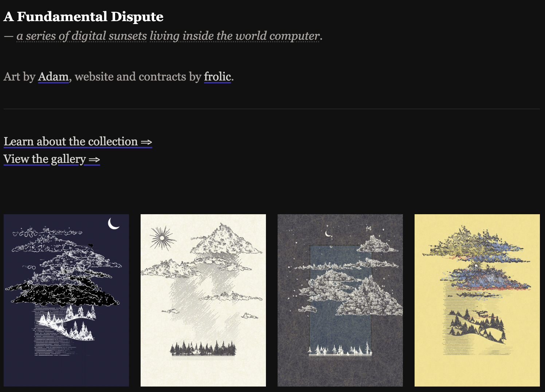Open the cream mountain sketch artwork
The height and width of the screenshot is (392, 545).
pos(203,300)
